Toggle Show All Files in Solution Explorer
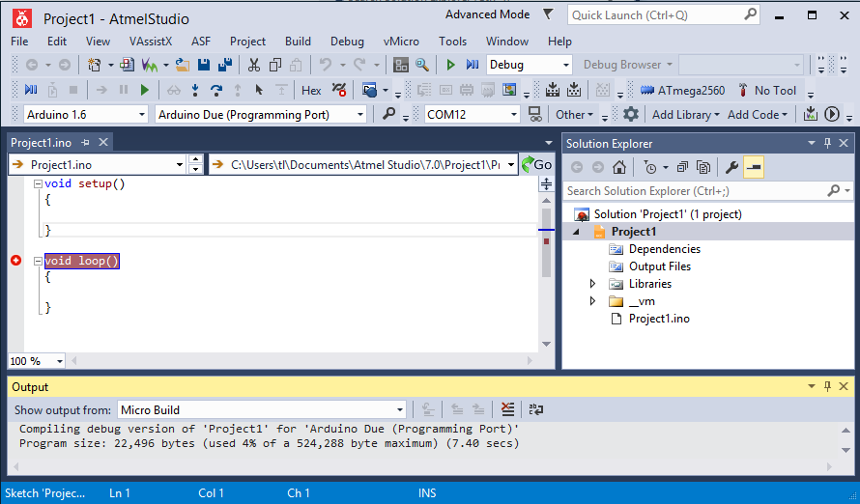 coord(703,167)
